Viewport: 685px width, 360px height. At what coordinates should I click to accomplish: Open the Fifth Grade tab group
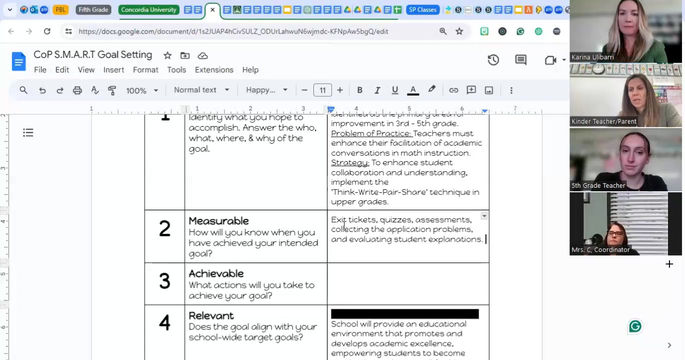tap(93, 10)
